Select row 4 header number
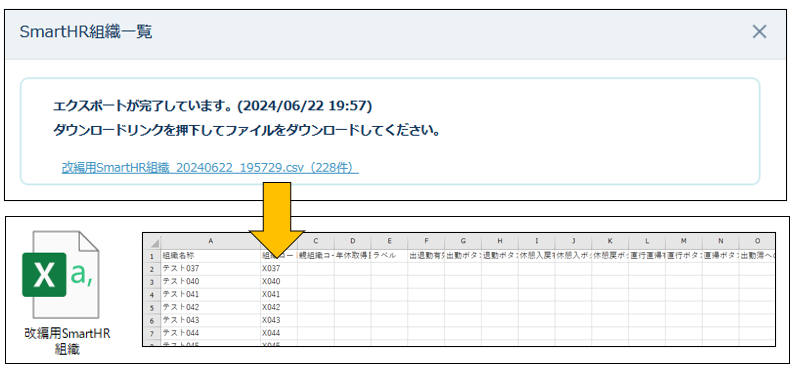796x372 pixels. (x=152, y=294)
